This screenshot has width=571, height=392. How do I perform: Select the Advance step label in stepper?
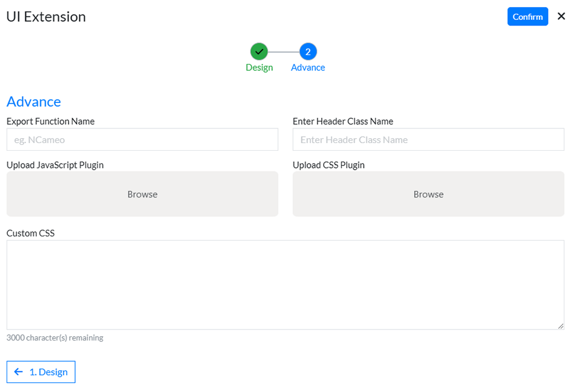[x=308, y=68]
